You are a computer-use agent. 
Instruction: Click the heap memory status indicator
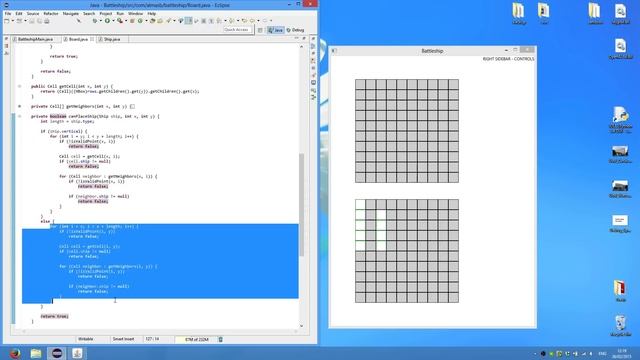[x=196, y=339]
